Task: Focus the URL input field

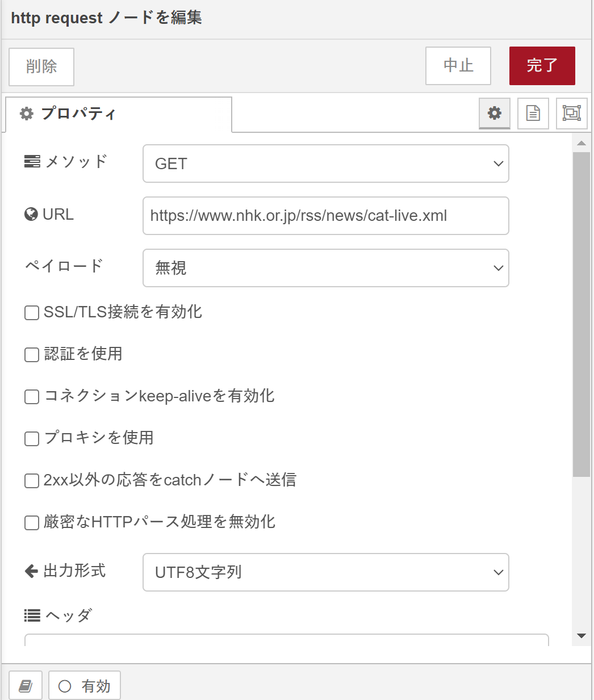Action: (x=326, y=216)
